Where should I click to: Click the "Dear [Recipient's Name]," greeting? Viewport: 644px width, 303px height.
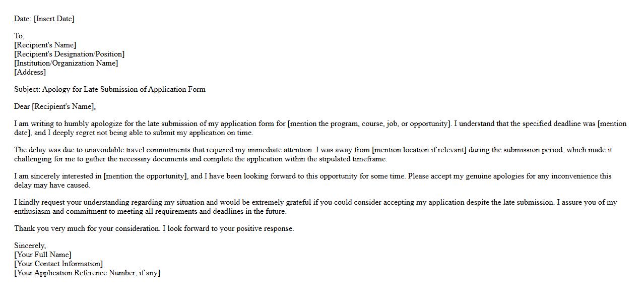[x=55, y=106]
